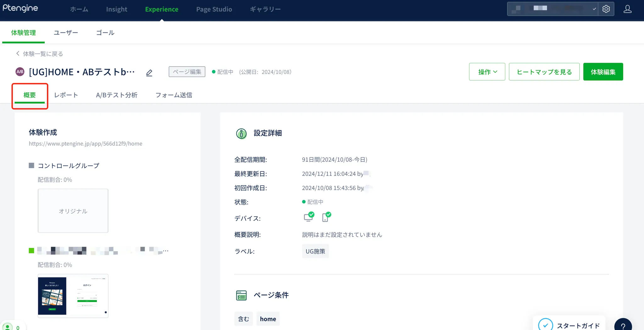Open the variant page preview thumbnail
The image size is (644, 330).
point(73,296)
